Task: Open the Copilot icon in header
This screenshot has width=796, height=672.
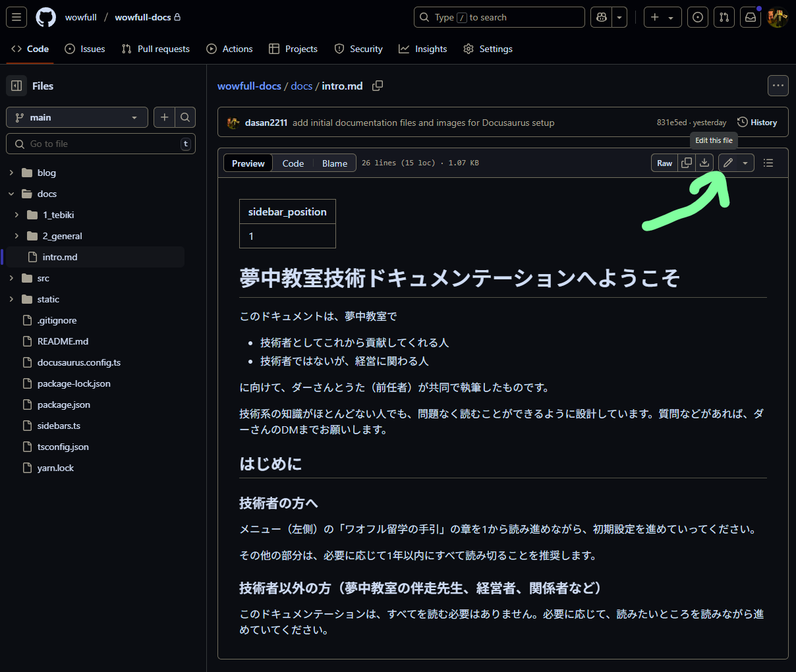Action: pos(600,16)
